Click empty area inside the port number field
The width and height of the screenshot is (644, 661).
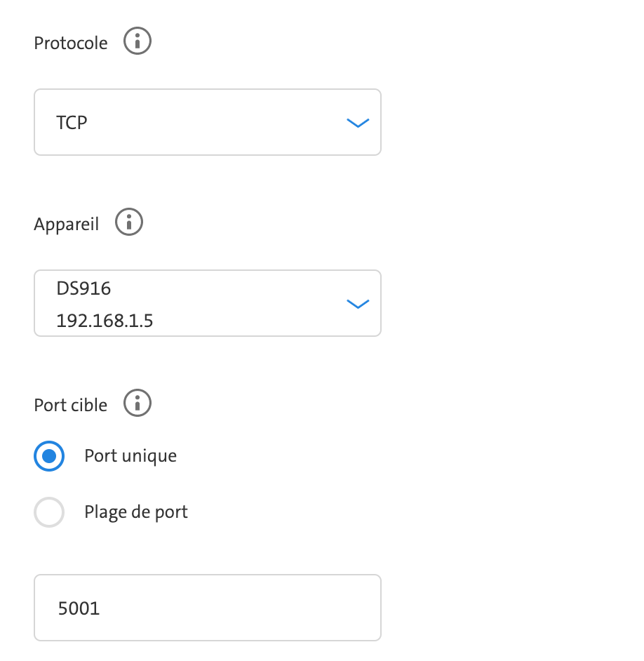pos(240,608)
